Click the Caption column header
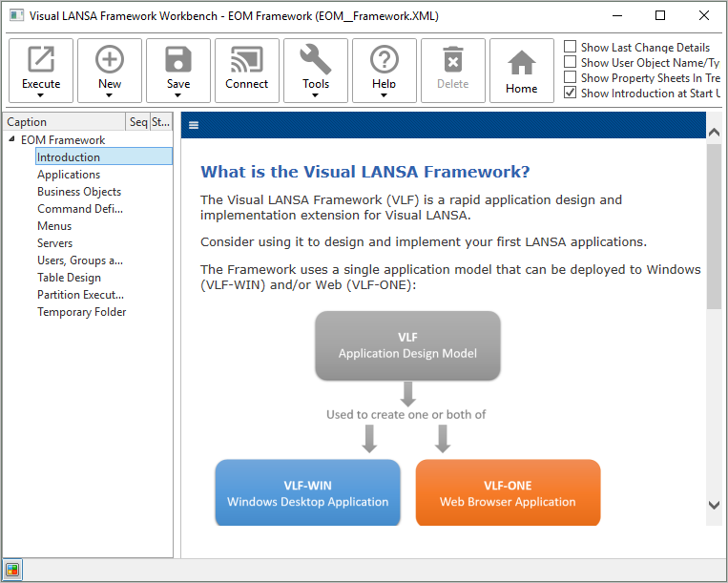Image resolution: width=728 pixels, height=583 pixels. 65,121
